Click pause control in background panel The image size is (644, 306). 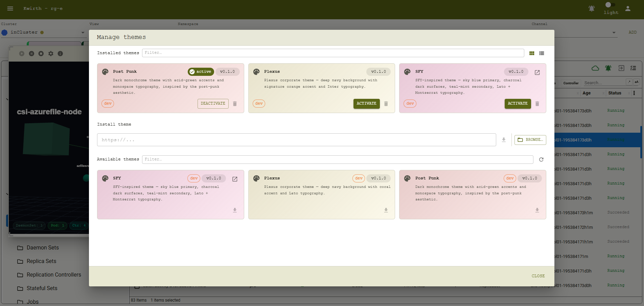pyautogui.click(x=31, y=53)
